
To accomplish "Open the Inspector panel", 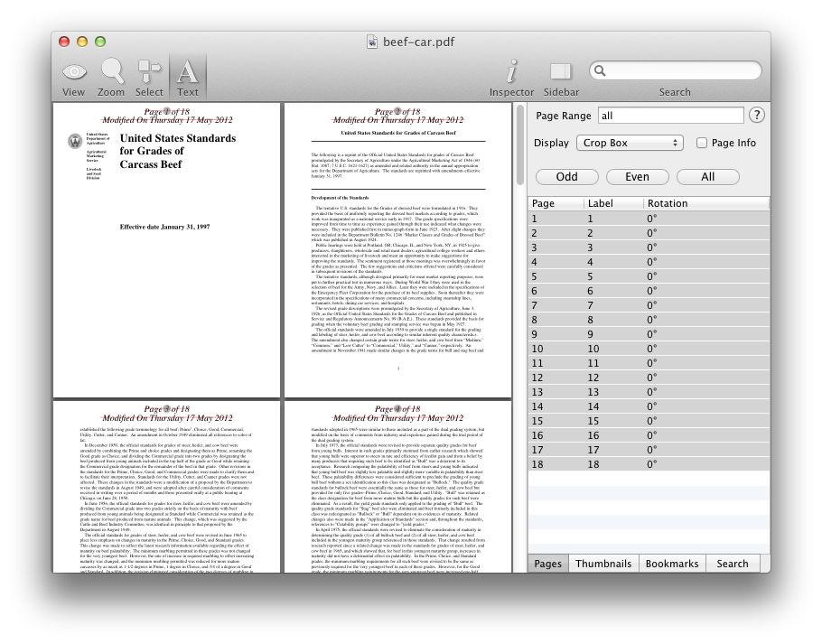I will (x=511, y=78).
